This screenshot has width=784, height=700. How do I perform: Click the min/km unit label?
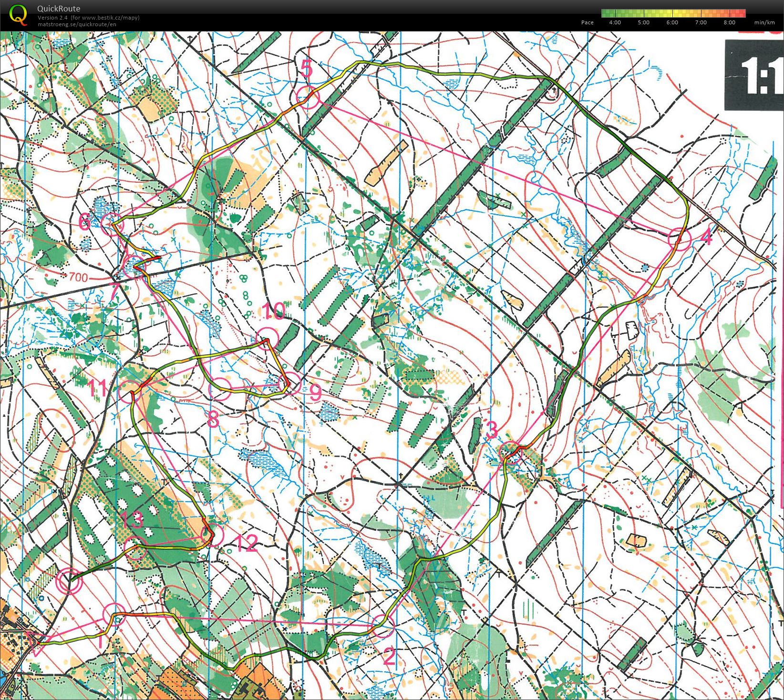[x=765, y=22]
